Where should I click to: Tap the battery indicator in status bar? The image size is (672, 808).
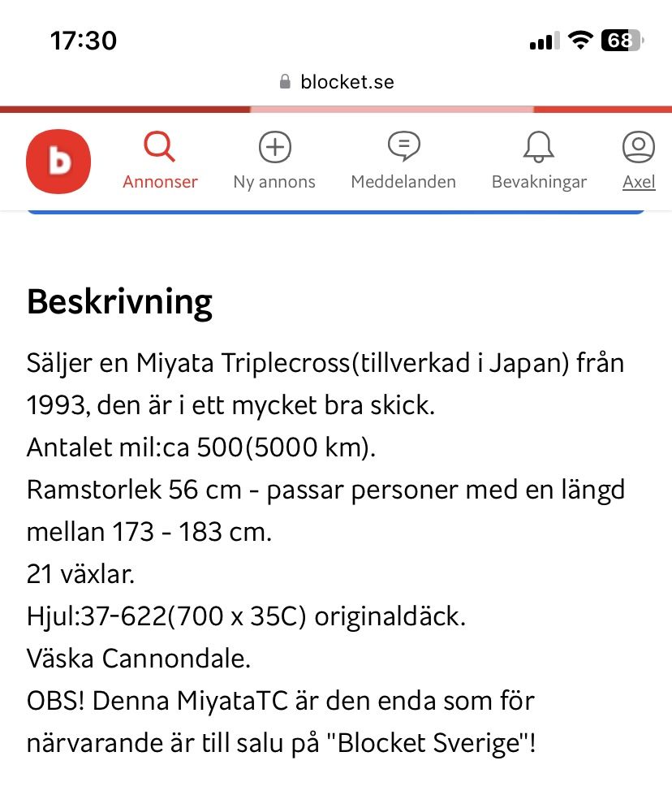[x=622, y=41]
